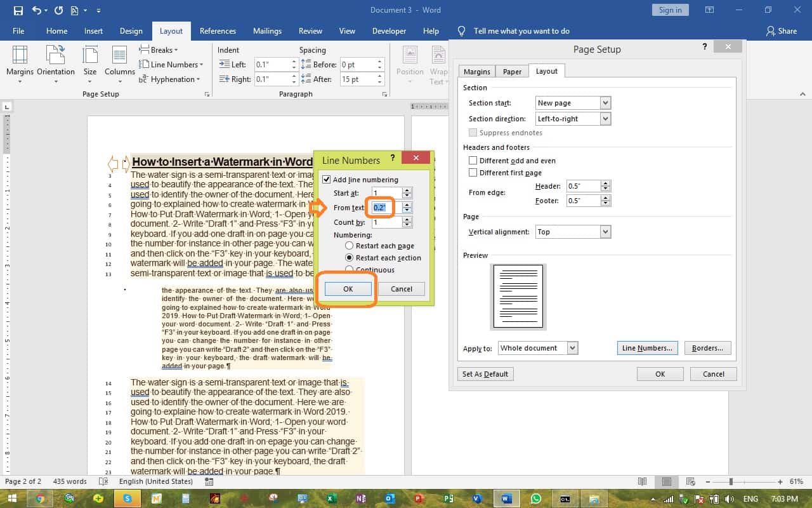The height and width of the screenshot is (508, 812).
Task: Click Set As Default
Action: coord(485,373)
